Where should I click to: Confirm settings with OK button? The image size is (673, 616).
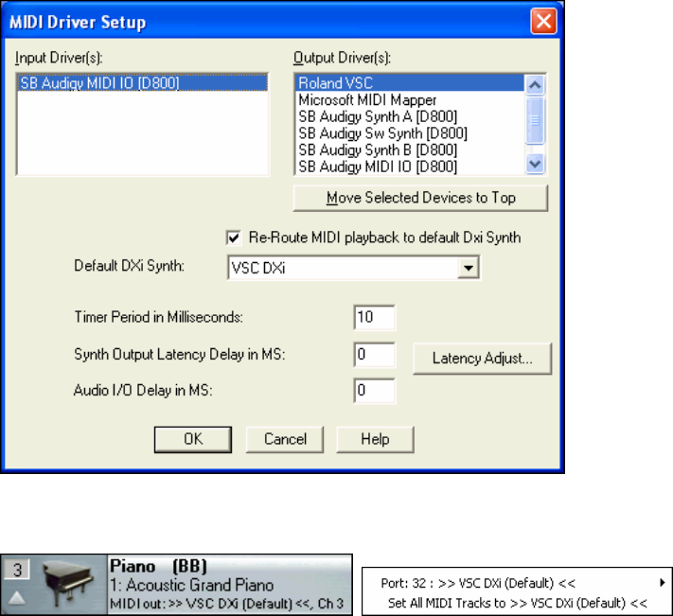click(193, 439)
